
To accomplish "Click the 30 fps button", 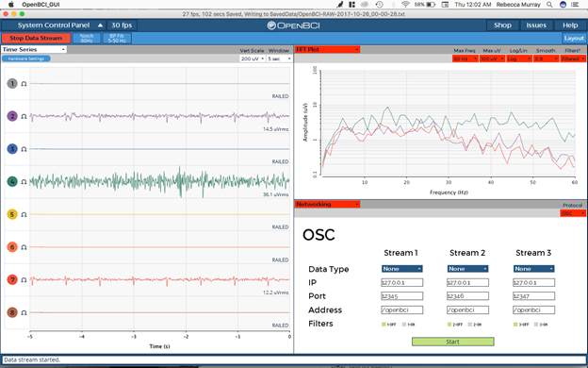I will click(122, 25).
